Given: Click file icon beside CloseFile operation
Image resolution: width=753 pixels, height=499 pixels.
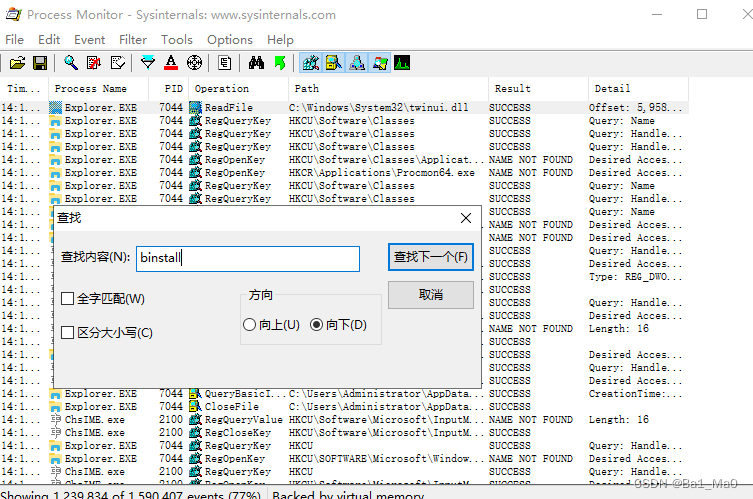Looking at the screenshot, I should pyautogui.click(x=195, y=407).
